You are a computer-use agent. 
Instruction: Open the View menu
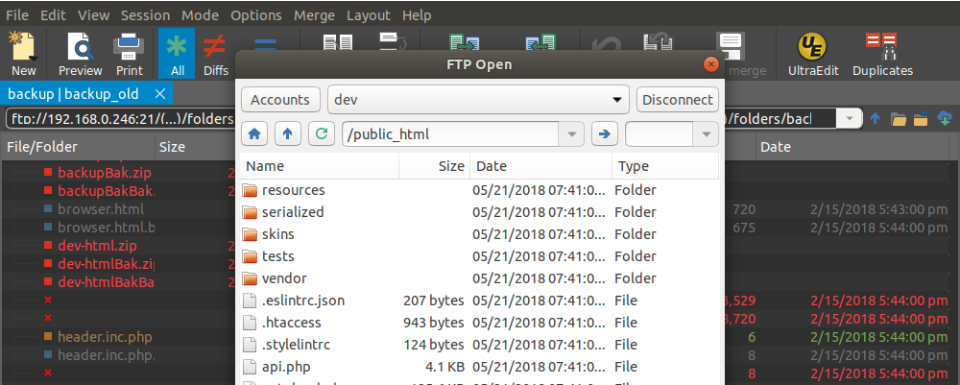point(94,15)
